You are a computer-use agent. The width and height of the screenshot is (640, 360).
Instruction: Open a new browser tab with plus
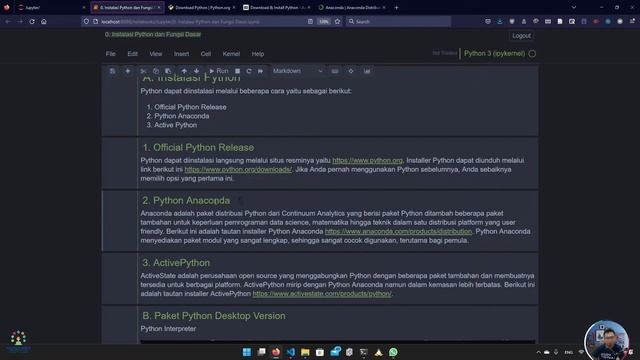[396, 7]
